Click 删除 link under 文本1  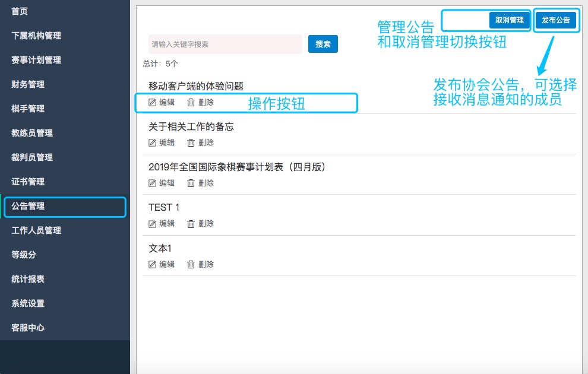(x=206, y=265)
